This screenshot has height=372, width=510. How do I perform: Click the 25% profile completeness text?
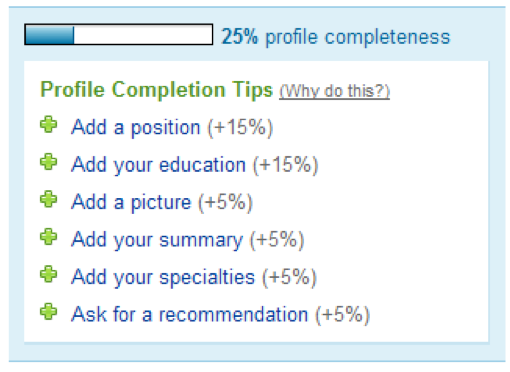click(336, 37)
